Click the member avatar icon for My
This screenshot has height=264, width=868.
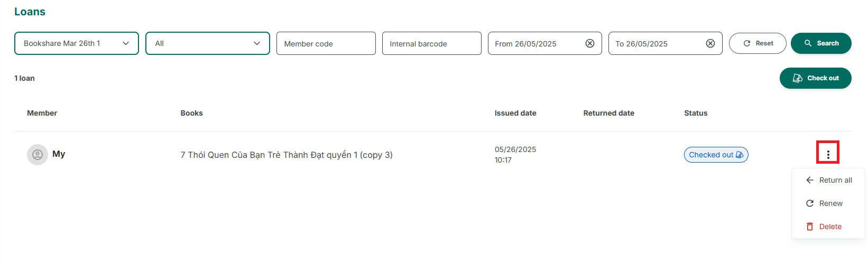38,155
